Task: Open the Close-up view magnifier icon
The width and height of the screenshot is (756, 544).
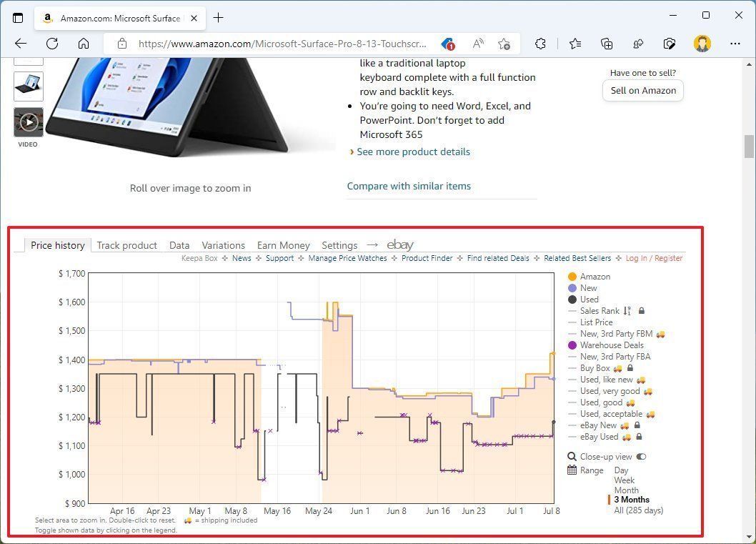Action: (x=572, y=456)
